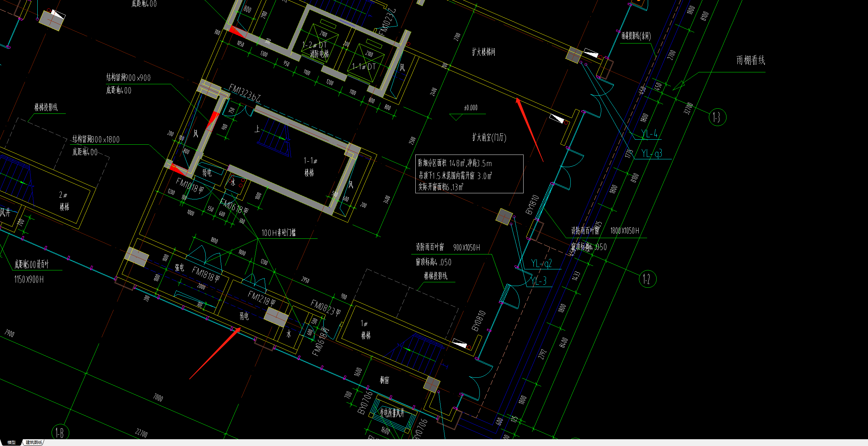Image resolution: width=868 pixels, height=446 pixels.
Task: Click the 1-2# DT elevator label
Action: click(315, 45)
